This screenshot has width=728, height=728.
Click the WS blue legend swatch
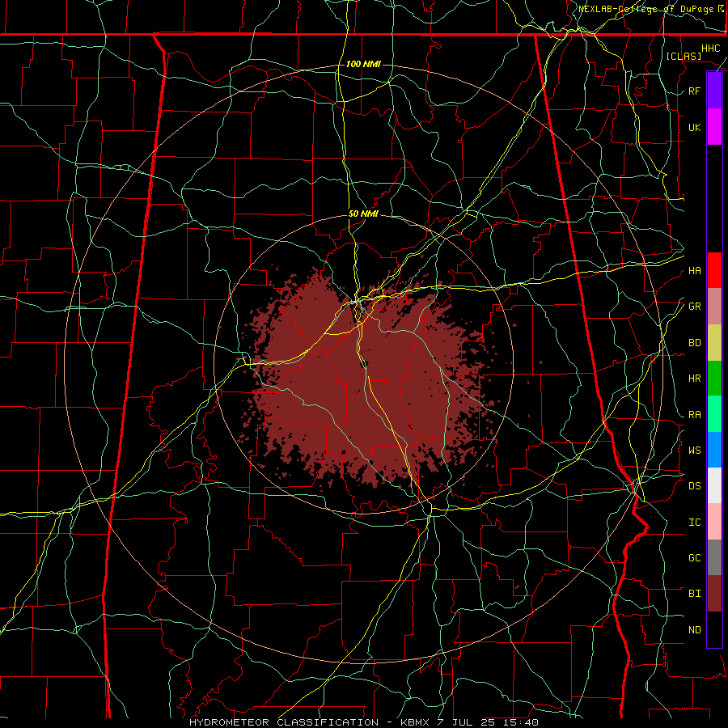pyautogui.click(x=714, y=450)
